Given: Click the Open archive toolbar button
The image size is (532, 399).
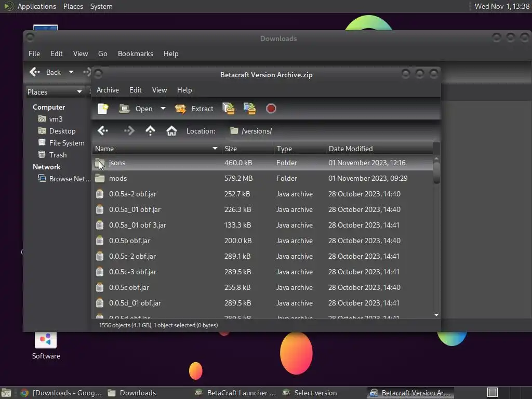Looking at the screenshot, I should point(136,109).
